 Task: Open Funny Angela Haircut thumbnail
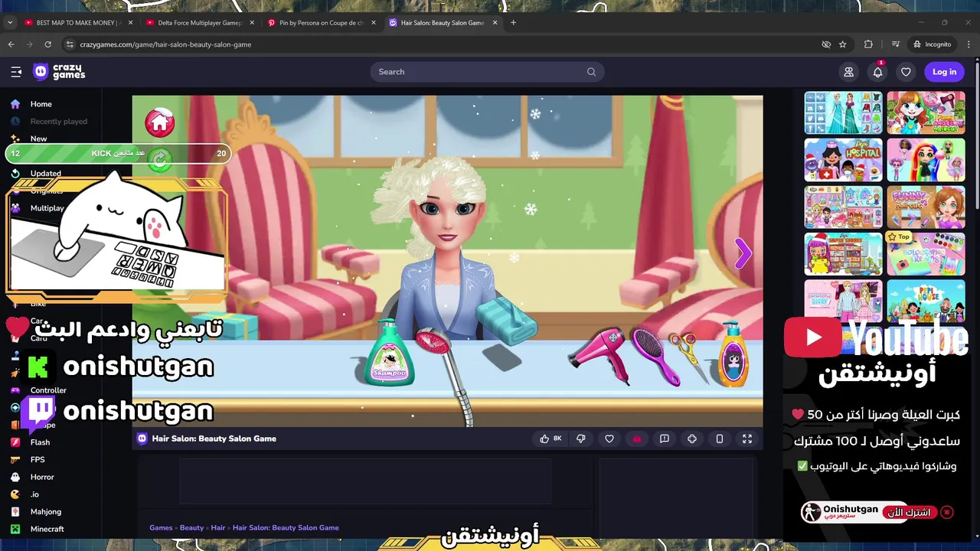pos(926,113)
